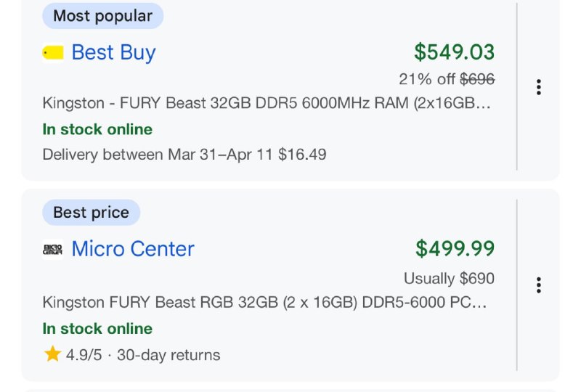Viewport: 581px width, 392px height.
Task: Click the Best Buy yellow tag logo
Action: click(53, 52)
